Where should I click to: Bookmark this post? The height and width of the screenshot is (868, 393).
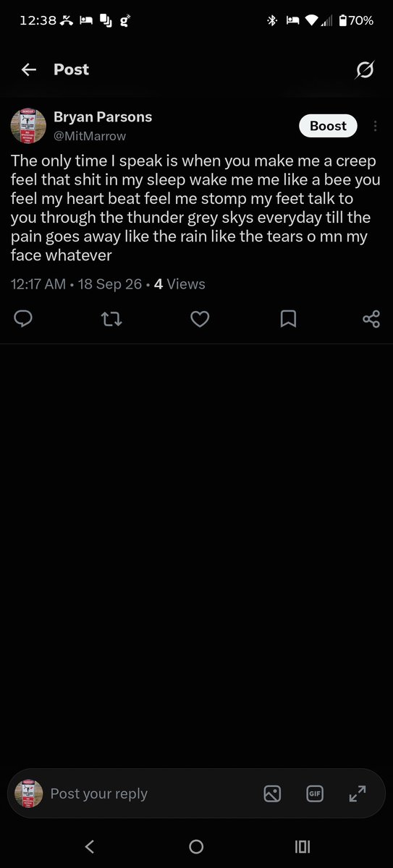click(288, 318)
